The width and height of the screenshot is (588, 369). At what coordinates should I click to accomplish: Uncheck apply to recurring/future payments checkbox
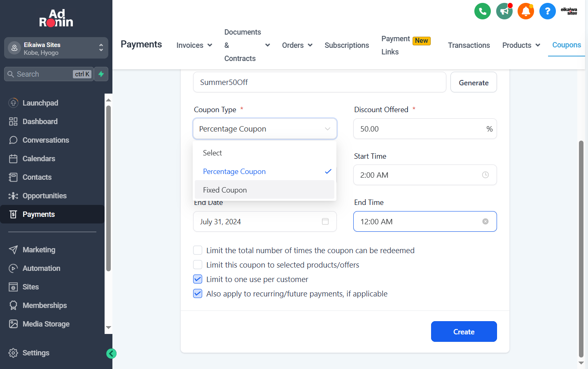click(x=198, y=294)
